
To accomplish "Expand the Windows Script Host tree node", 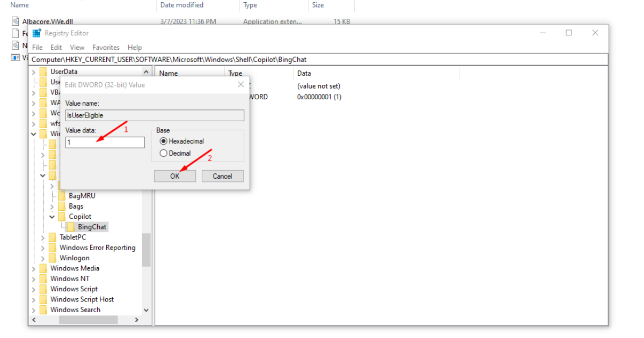I will [x=34, y=299].
